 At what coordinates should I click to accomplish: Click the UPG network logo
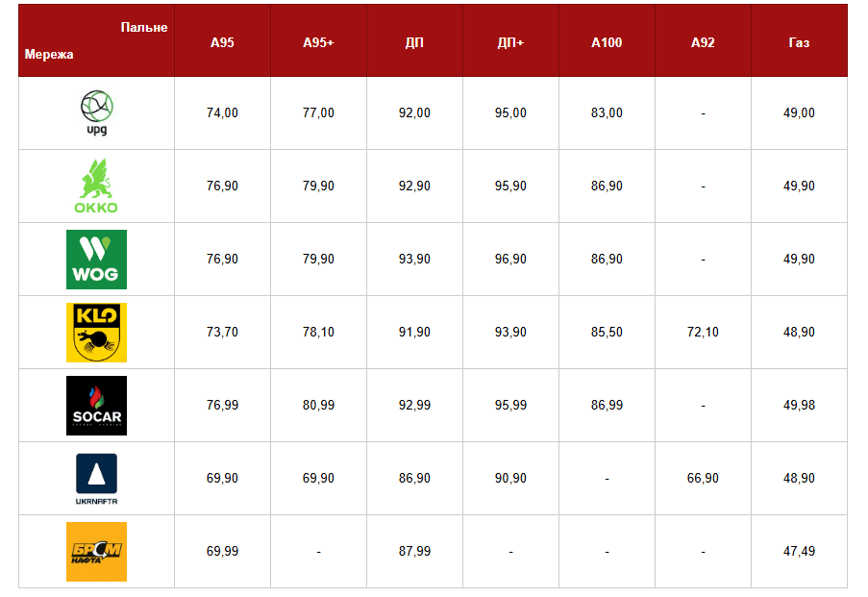pos(96,112)
